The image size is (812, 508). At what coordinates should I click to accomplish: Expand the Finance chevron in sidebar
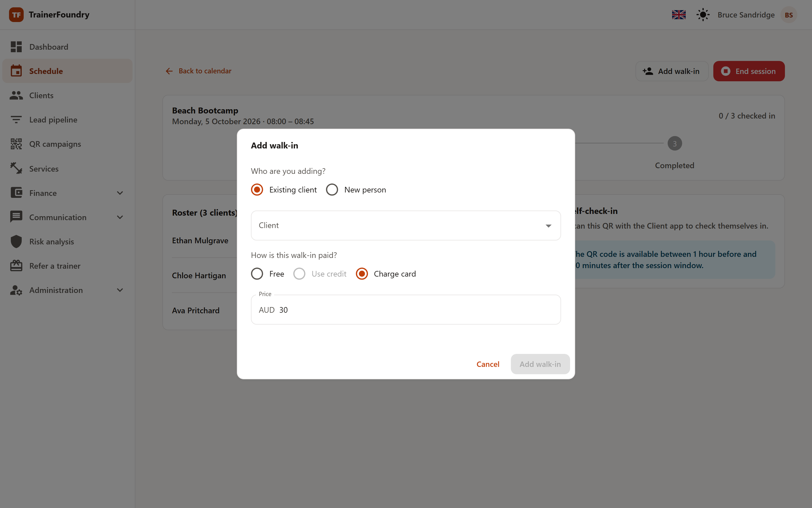tap(120, 193)
